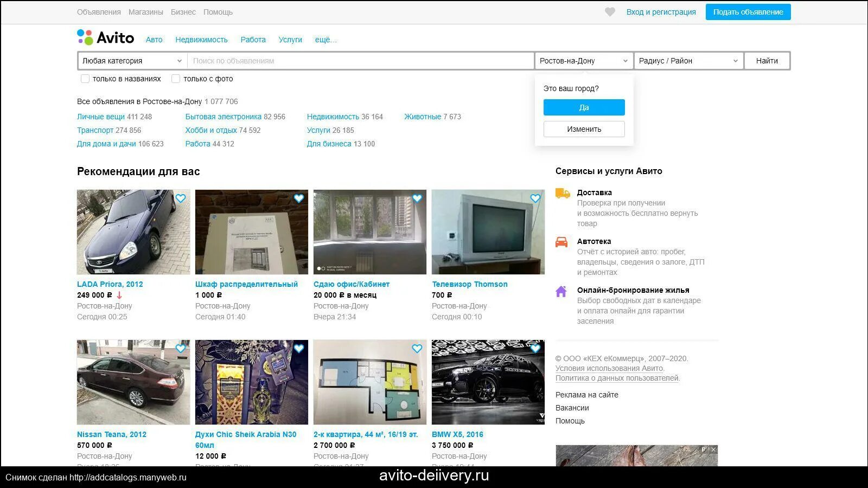Image resolution: width=868 pixels, height=488 pixels.
Task: Expand Любая категория dropdown
Action: click(132, 61)
